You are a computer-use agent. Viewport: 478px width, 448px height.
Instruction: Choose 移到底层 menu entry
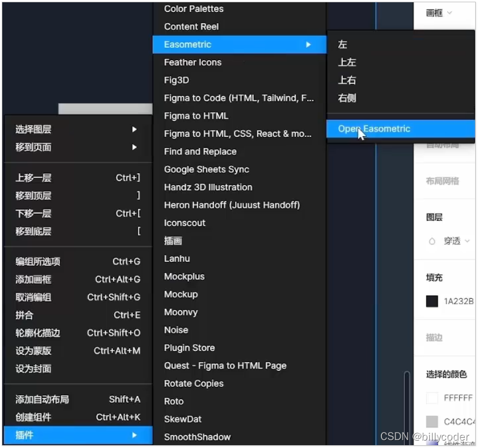[x=78, y=231]
